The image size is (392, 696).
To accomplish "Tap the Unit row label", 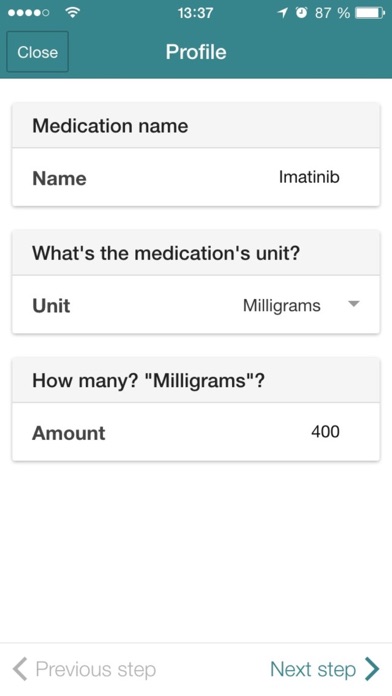I will (51, 306).
